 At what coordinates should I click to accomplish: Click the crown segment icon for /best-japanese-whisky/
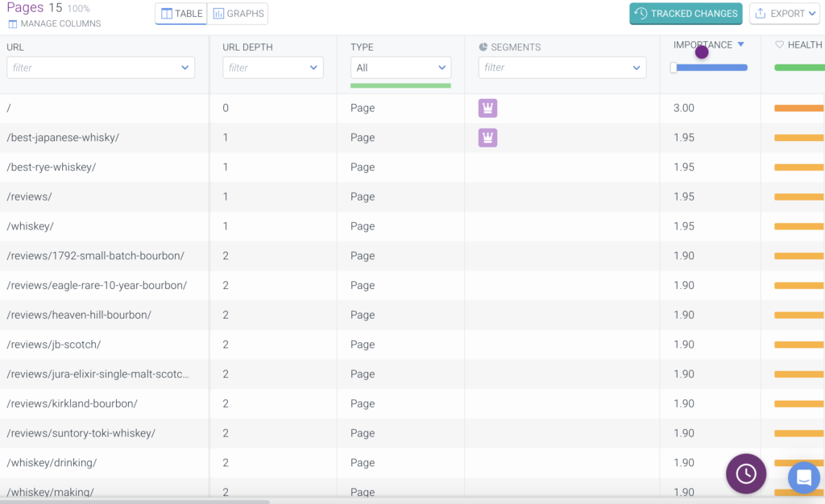coord(487,138)
